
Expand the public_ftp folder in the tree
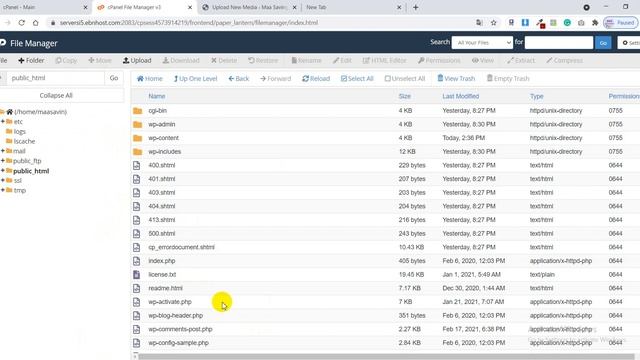tap(3, 161)
